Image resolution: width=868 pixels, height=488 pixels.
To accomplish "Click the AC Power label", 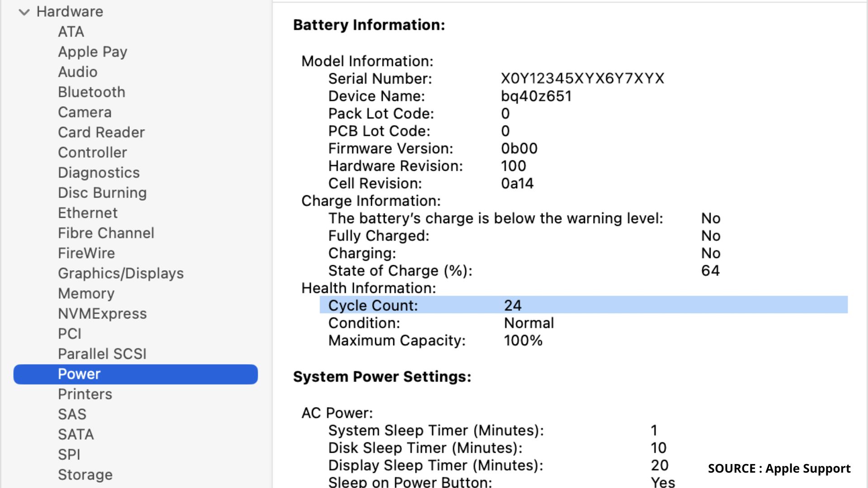I will click(337, 413).
